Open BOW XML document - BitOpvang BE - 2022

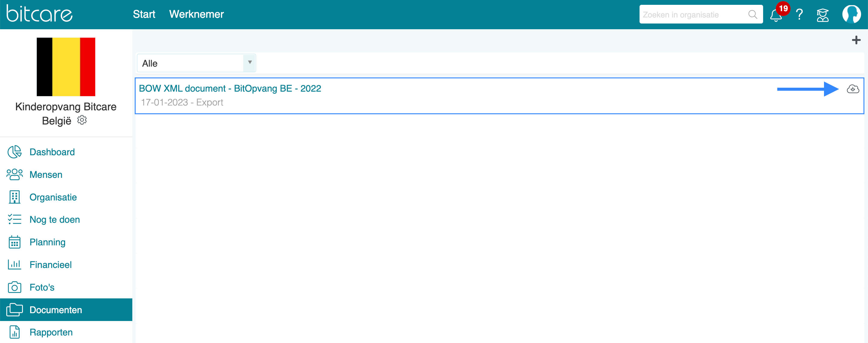coord(230,88)
